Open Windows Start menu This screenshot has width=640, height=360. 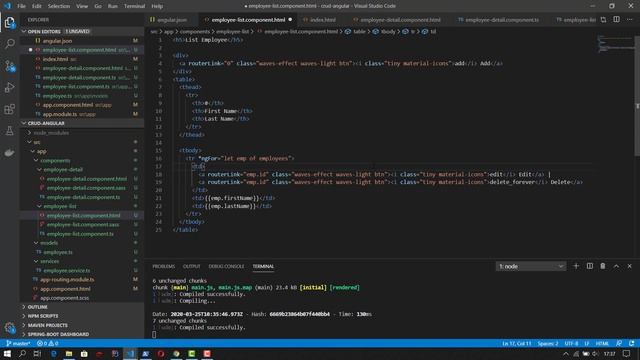click(7, 354)
